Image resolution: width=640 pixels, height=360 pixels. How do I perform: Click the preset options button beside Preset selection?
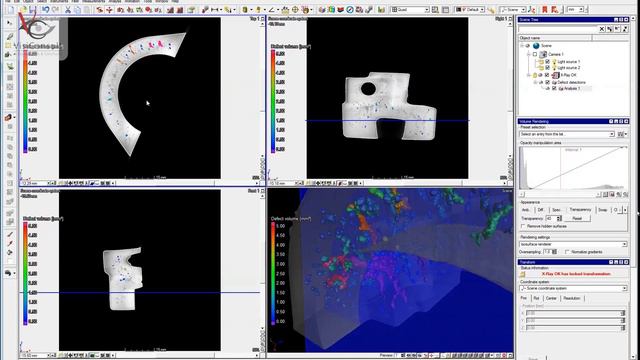tap(622, 134)
